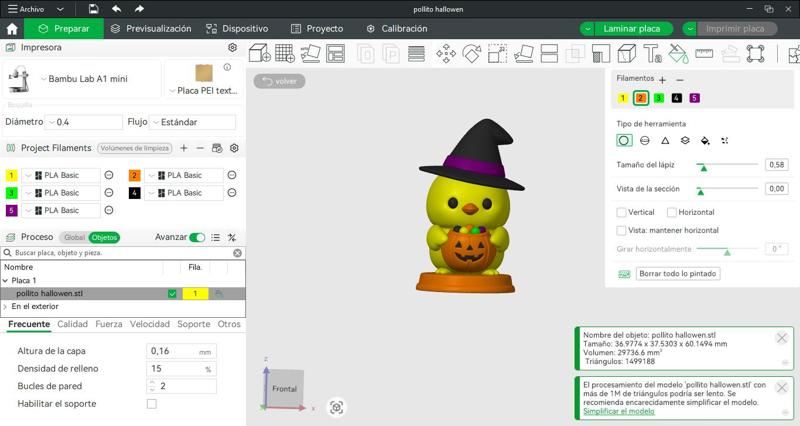This screenshot has width=800, height=426.
Task: Uncheck printable box for pollito hallowen.stl
Action: point(172,293)
